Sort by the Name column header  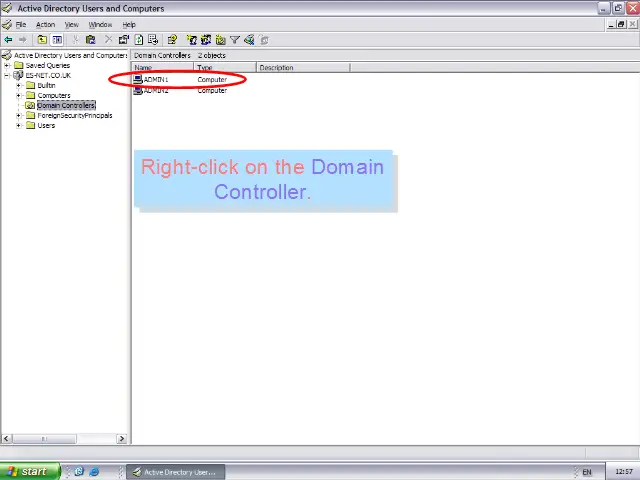pos(162,67)
